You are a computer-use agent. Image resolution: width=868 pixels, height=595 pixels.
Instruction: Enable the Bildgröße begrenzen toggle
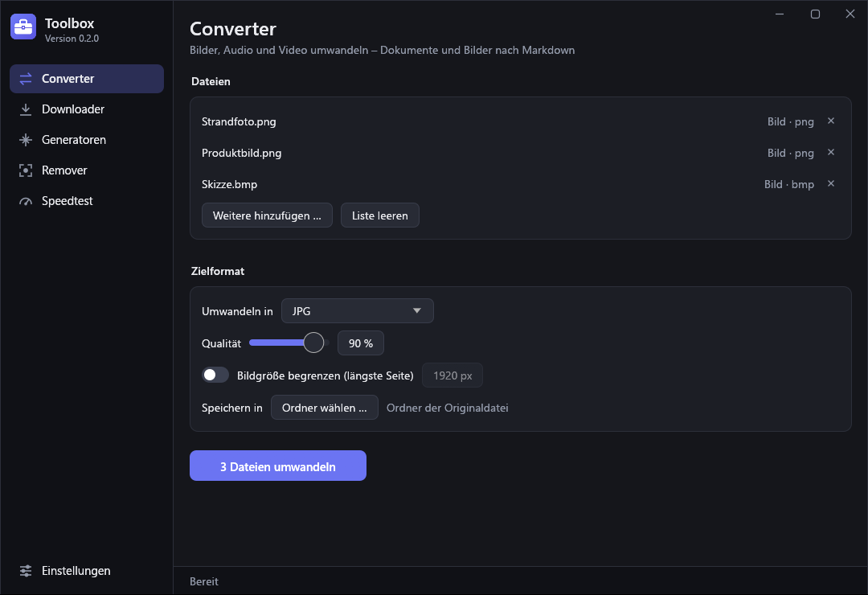click(x=215, y=375)
